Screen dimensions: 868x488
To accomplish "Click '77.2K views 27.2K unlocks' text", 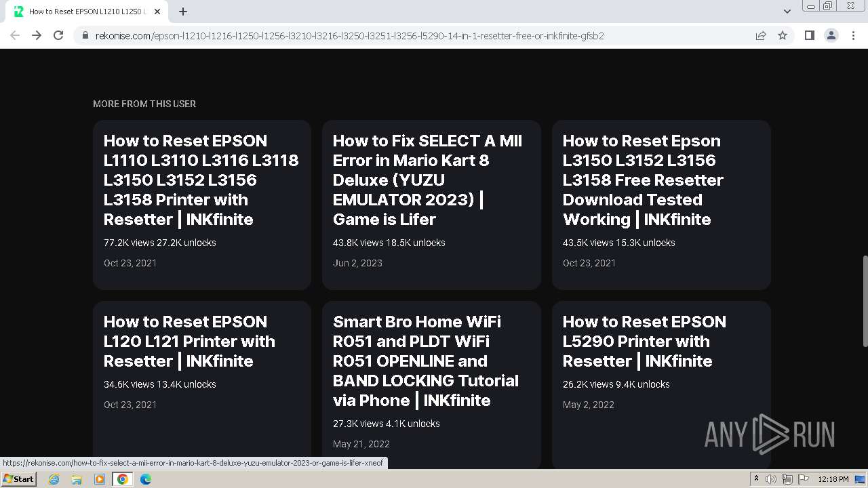I will pos(160,243).
